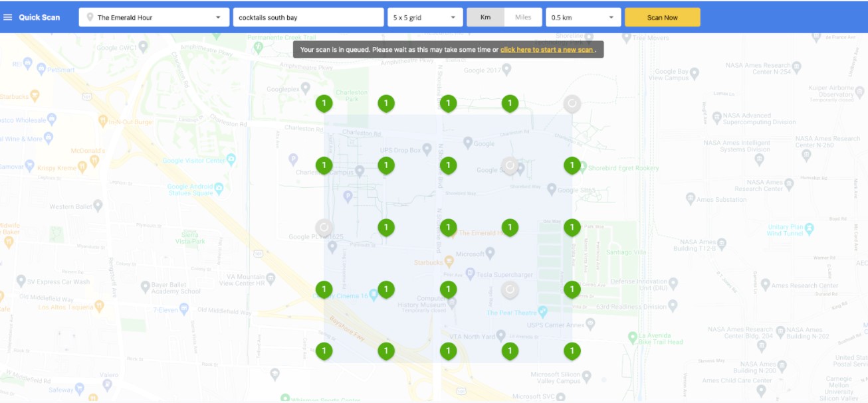This screenshot has height=403, width=868.
Task: Click the Ames Substation marker
Action: pos(690,199)
